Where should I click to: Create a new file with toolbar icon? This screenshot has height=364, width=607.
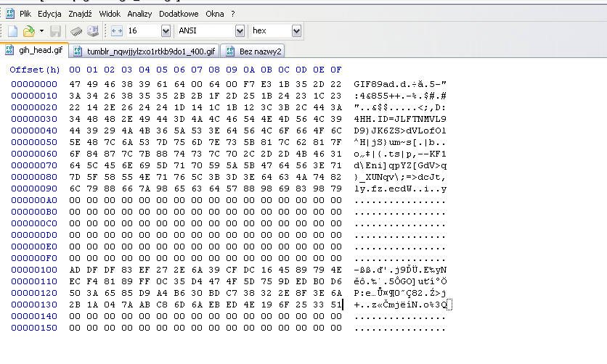click(x=13, y=31)
